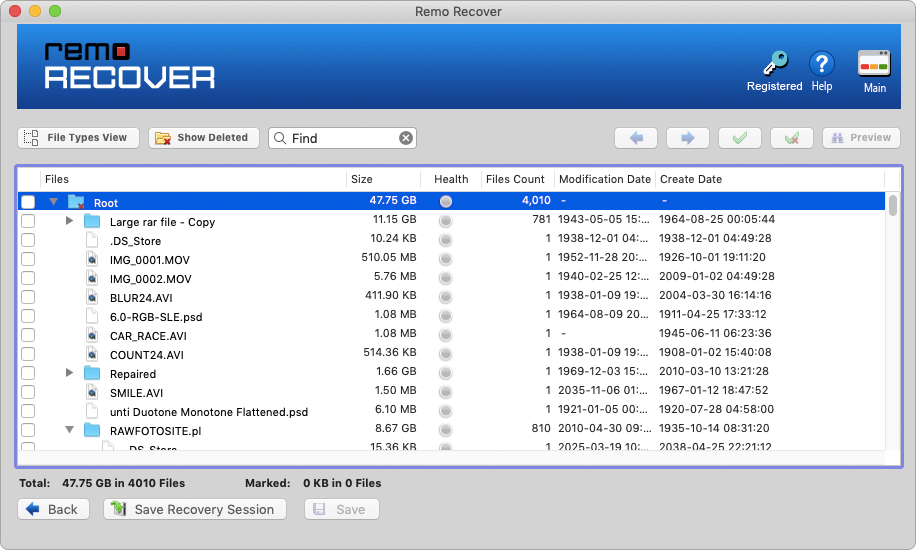The height and width of the screenshot is (550, 916).
Task: Click the magnifier icon in Find field
Action: [x=280, y=138]
